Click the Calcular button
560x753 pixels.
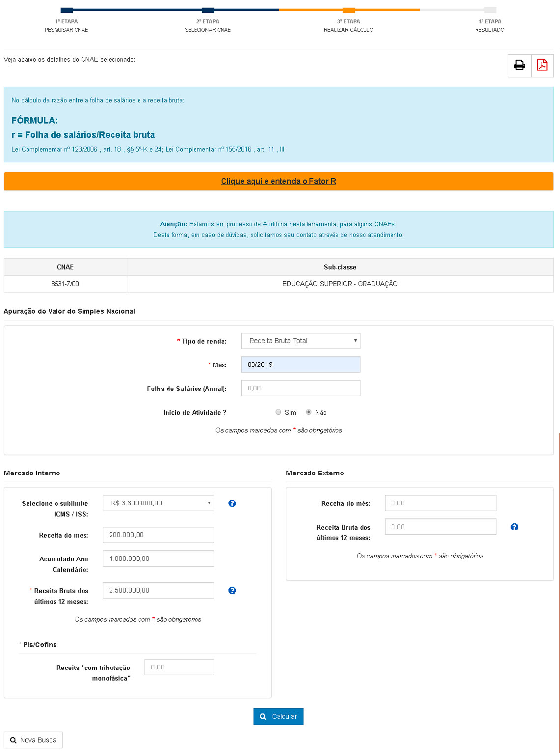(x=279, y=716)
